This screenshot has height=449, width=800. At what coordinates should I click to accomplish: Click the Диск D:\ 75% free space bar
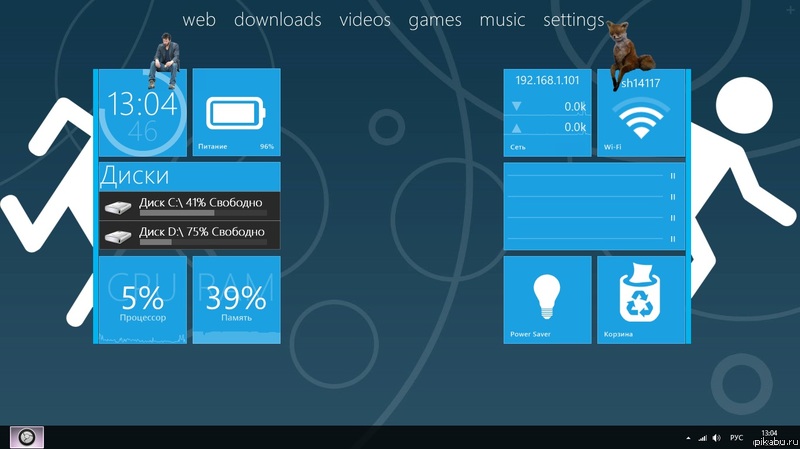(x=202, y=242)
